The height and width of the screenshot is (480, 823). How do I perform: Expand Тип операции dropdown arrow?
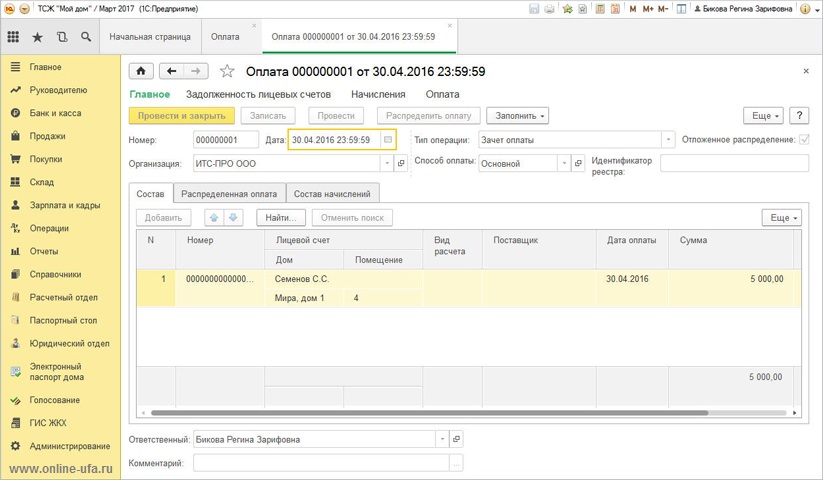(x=668, y=140)
